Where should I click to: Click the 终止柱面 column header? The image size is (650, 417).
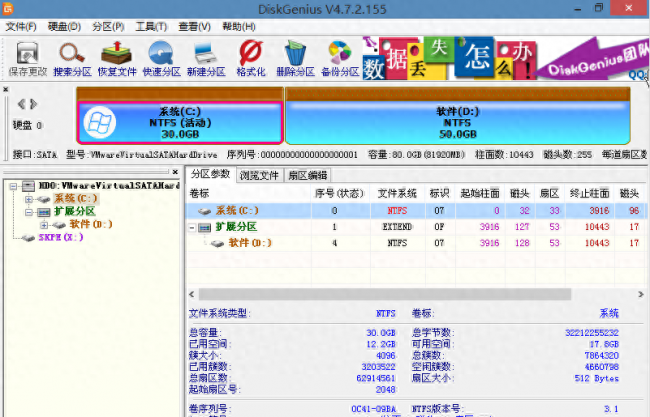(589, 194)
